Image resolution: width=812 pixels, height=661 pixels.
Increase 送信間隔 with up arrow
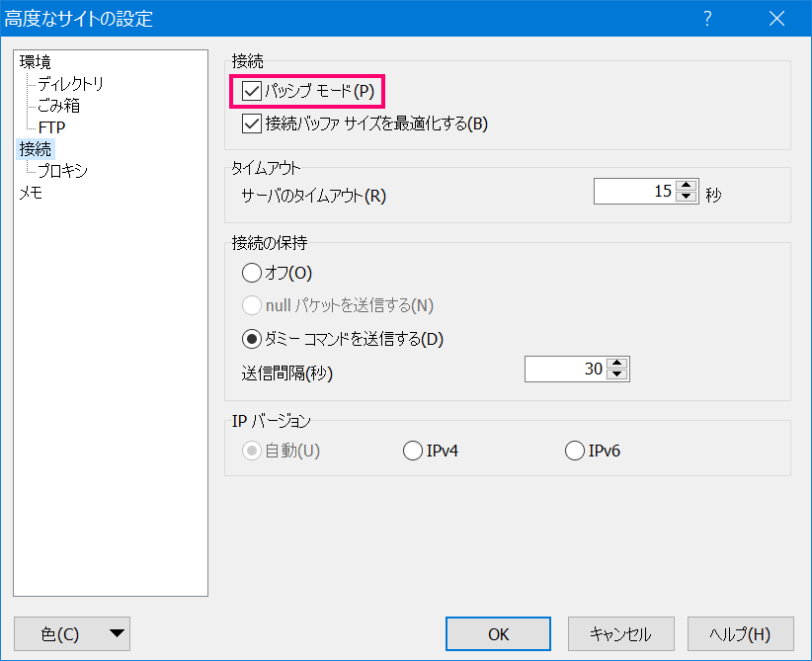tap(617, 364)
